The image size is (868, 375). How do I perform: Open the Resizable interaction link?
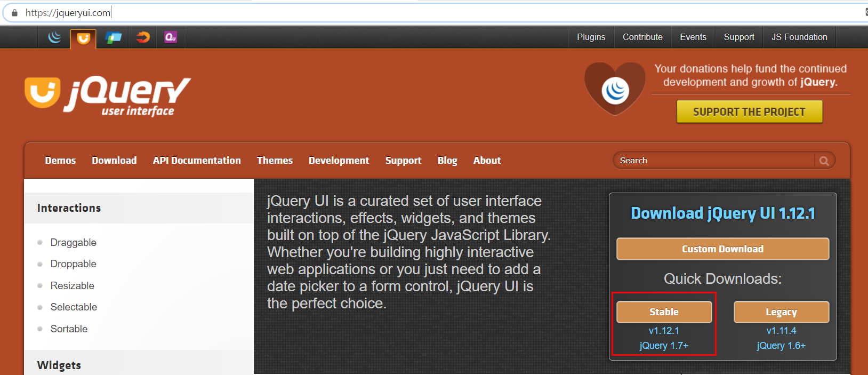[x=73, y=286]
